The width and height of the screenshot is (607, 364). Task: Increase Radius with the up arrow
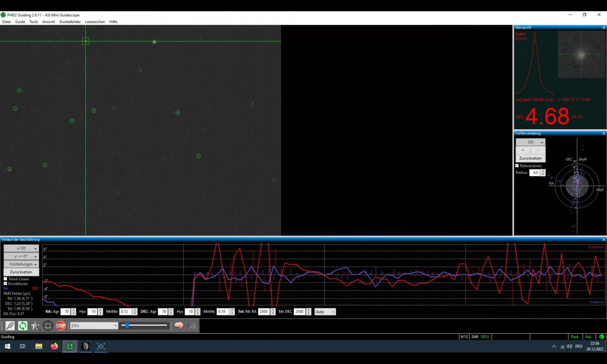point(543,171)
